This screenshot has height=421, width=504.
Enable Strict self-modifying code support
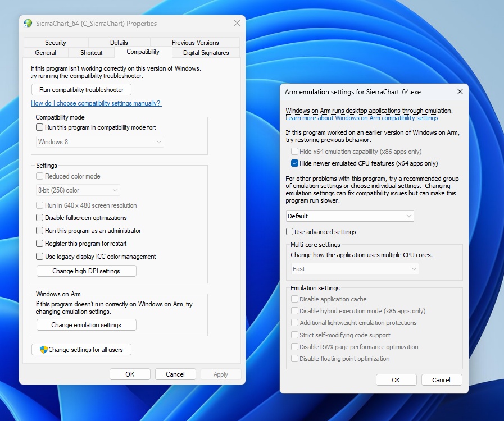(294, 335)
